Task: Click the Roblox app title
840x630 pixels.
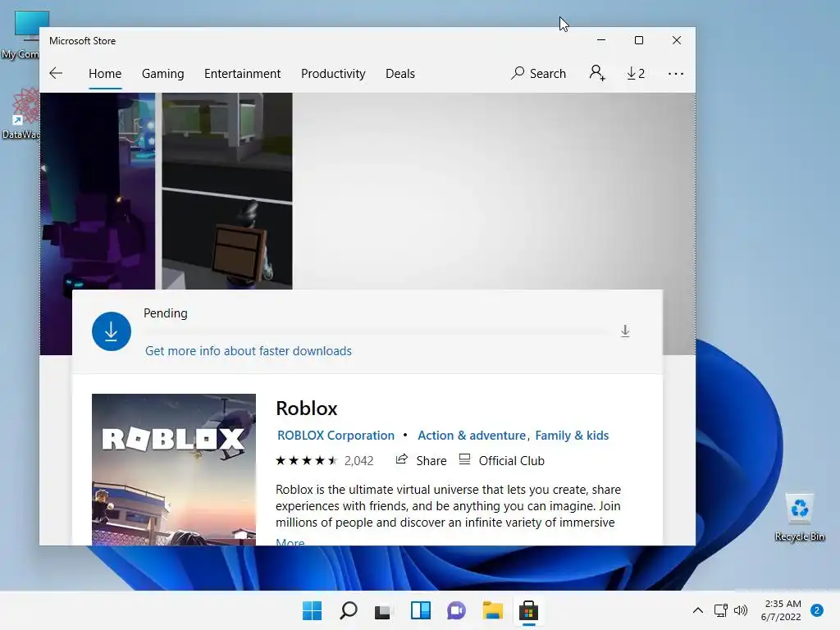Action: [307, 409]
